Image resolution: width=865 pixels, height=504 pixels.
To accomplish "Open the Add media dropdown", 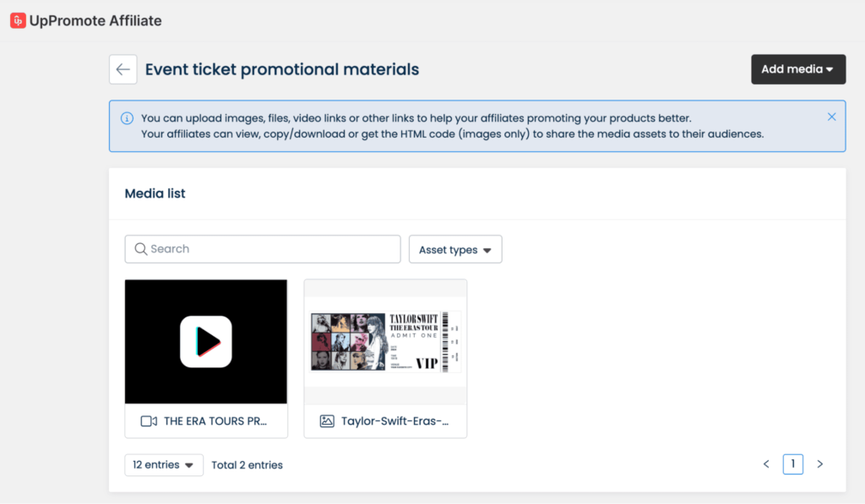I will 798,69.
